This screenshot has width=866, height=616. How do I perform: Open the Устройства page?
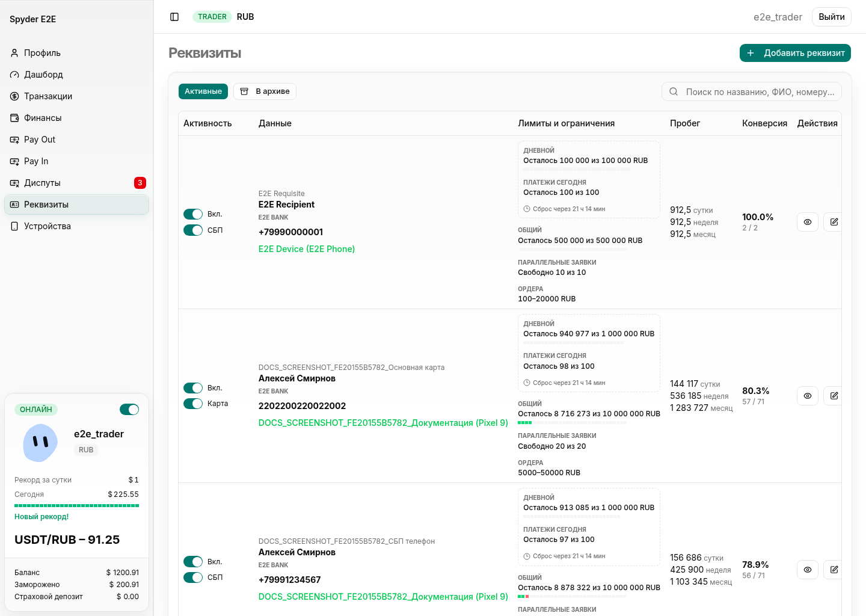pyautogui.click(x=76, y=226)
